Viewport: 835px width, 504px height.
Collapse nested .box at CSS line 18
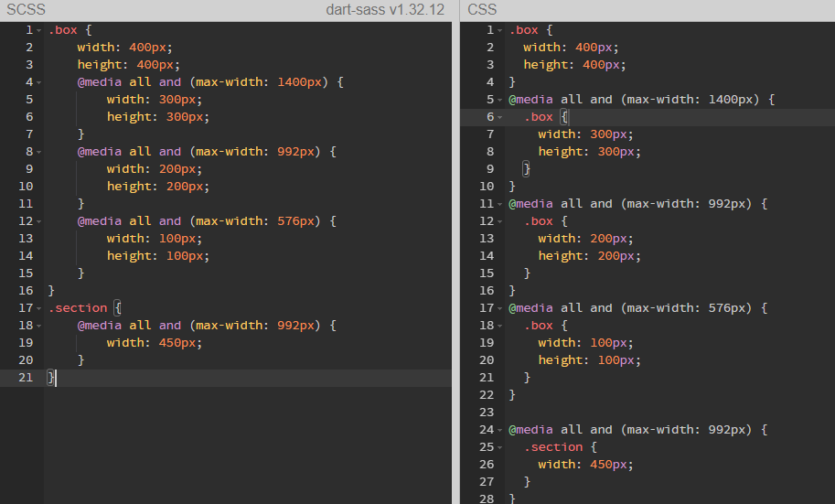click(499, 326)
